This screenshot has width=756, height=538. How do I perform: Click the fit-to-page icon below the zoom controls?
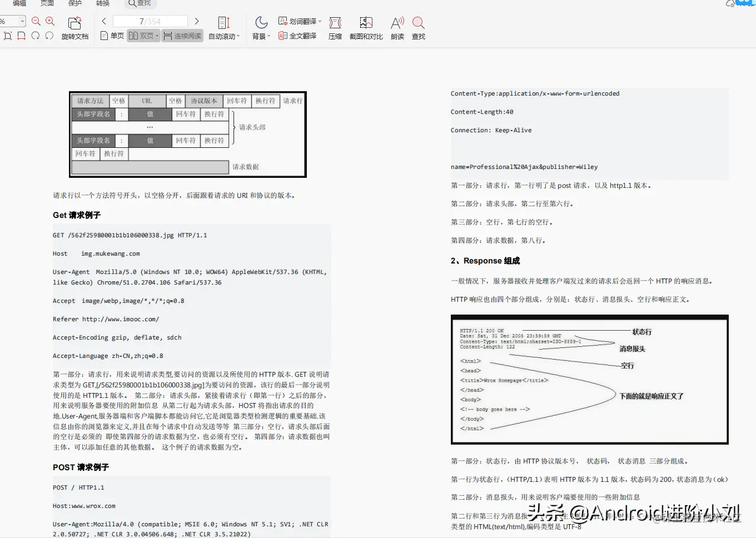(8, 36)
